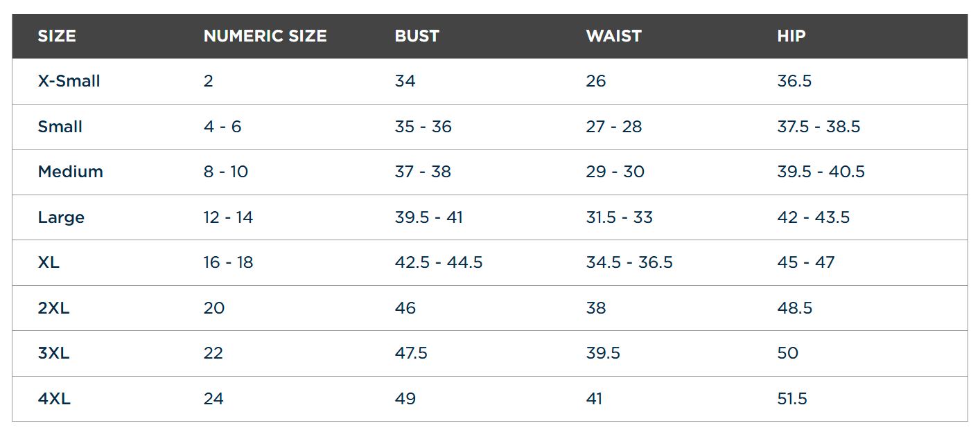Click the 51.5 hip measurement
The width and height of the screenshot is (980, 432).
coord(792,399)
